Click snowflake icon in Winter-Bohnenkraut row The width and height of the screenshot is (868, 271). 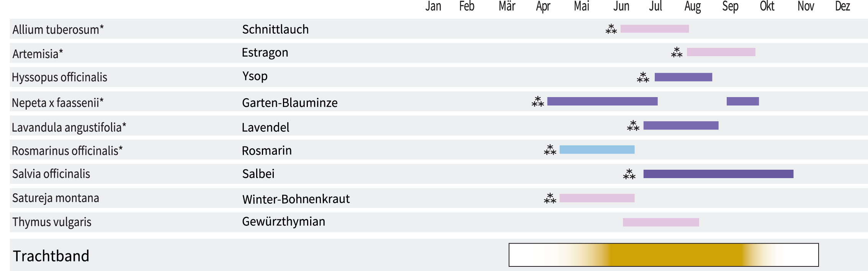pos(550,198)
